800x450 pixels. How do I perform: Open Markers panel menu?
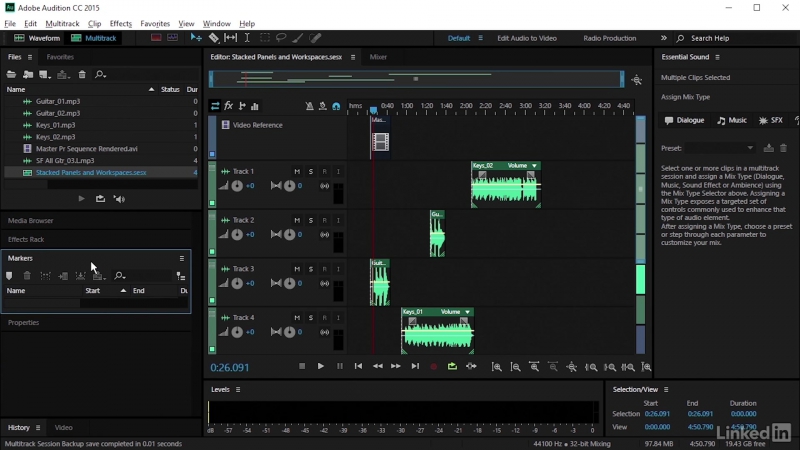[182, 258]
